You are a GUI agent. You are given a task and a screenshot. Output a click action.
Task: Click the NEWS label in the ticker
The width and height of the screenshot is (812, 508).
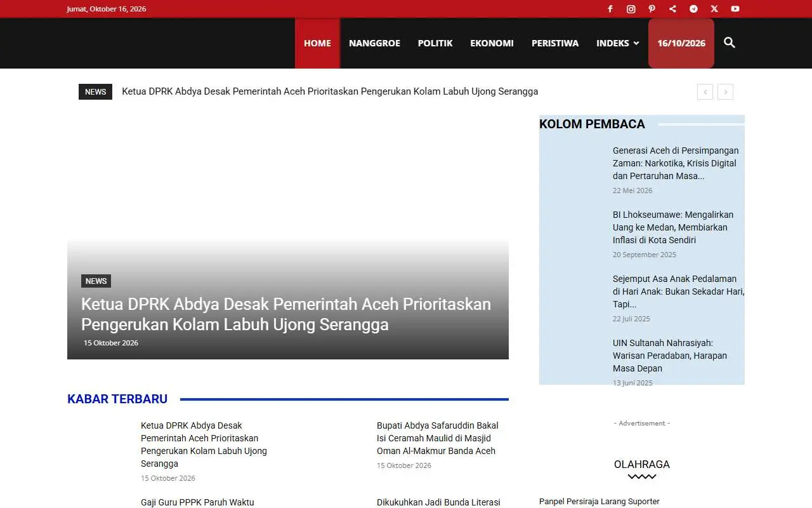click(95, 91)
